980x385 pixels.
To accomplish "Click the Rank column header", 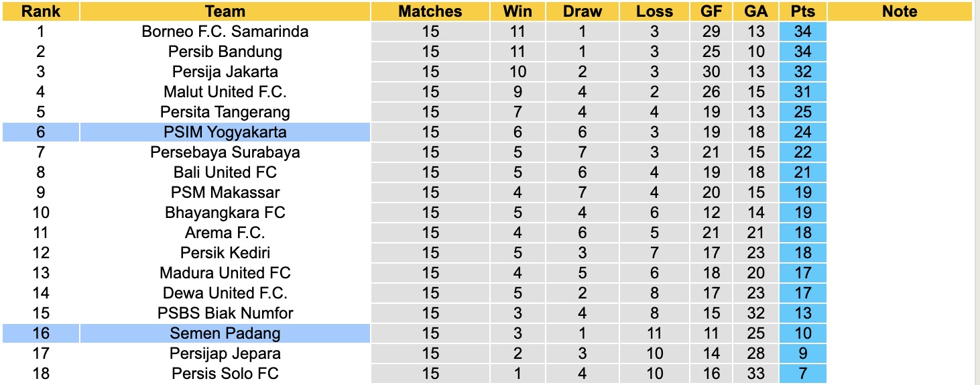I will click(x=40, y=11).
